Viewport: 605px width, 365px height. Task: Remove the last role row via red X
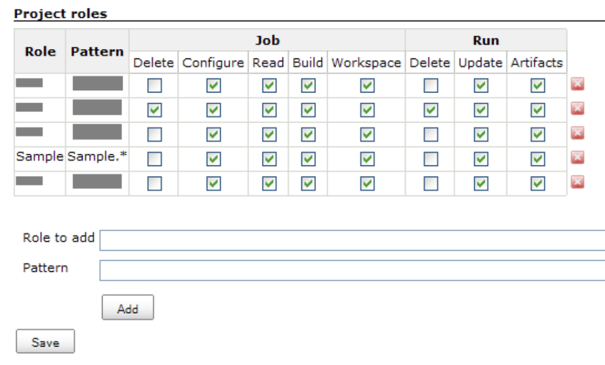tap(577, 182)
